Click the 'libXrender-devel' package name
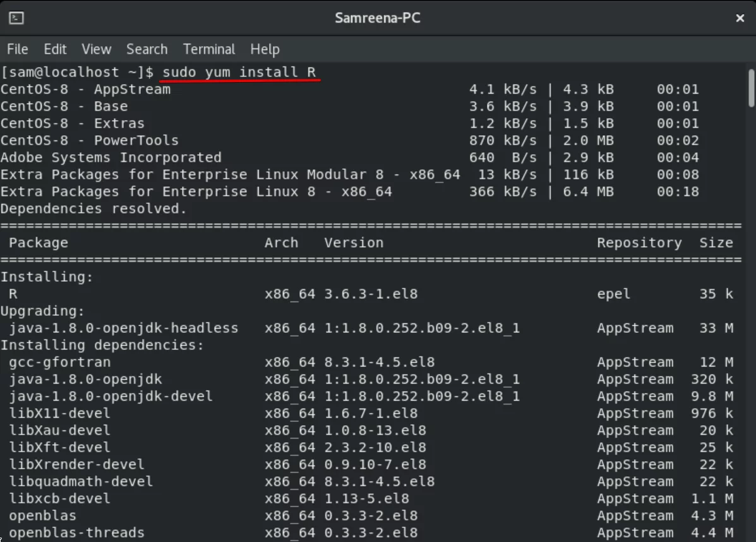 pos(76,464)
